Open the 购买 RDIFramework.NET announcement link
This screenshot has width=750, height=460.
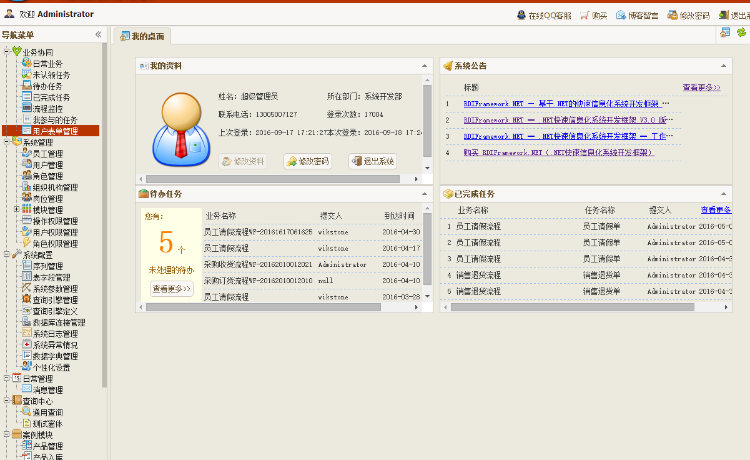click(558, 153)
